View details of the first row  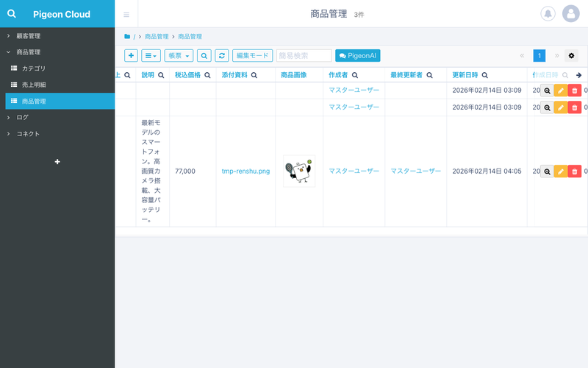click(547, 91)
